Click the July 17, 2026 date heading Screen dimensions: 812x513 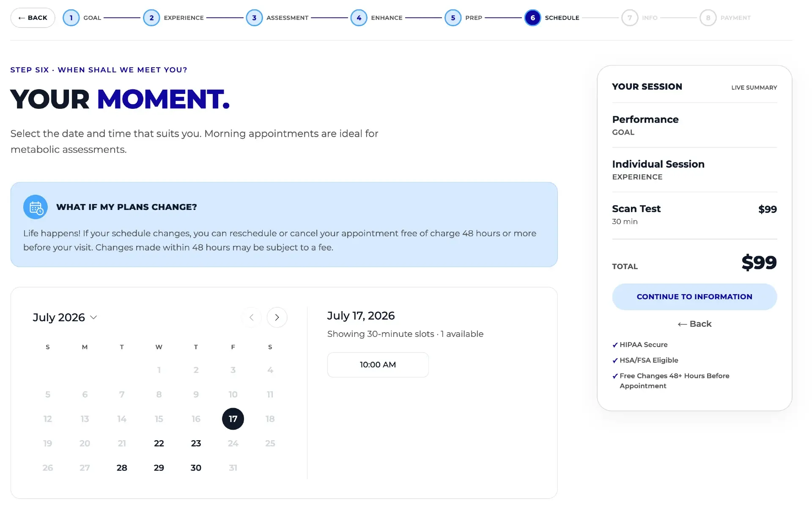click(361, 316)
